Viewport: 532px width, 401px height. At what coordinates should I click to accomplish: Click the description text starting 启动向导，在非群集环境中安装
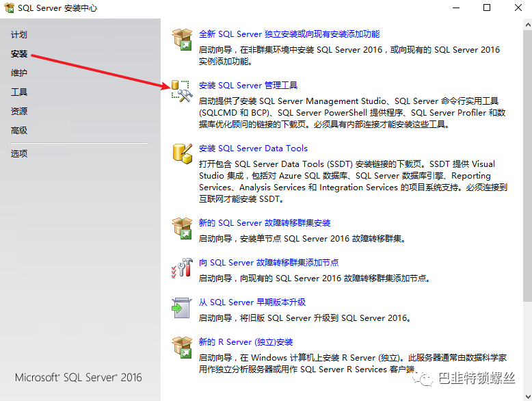(x=349, y=55)
